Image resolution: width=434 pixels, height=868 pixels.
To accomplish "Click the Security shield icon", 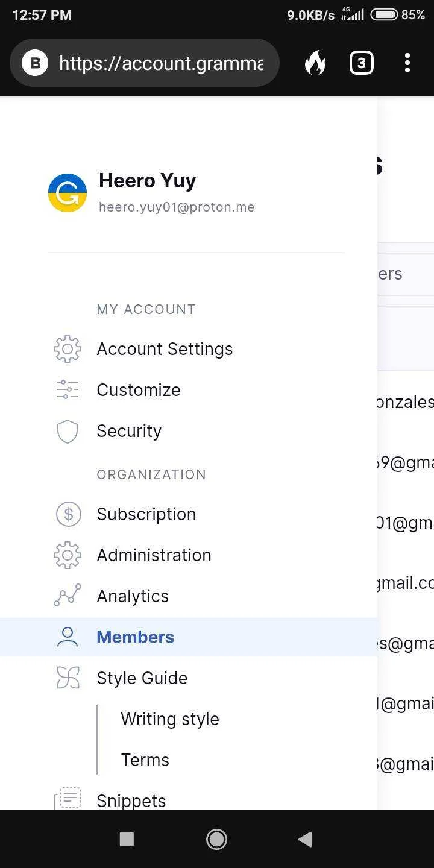I will (68, 431).
